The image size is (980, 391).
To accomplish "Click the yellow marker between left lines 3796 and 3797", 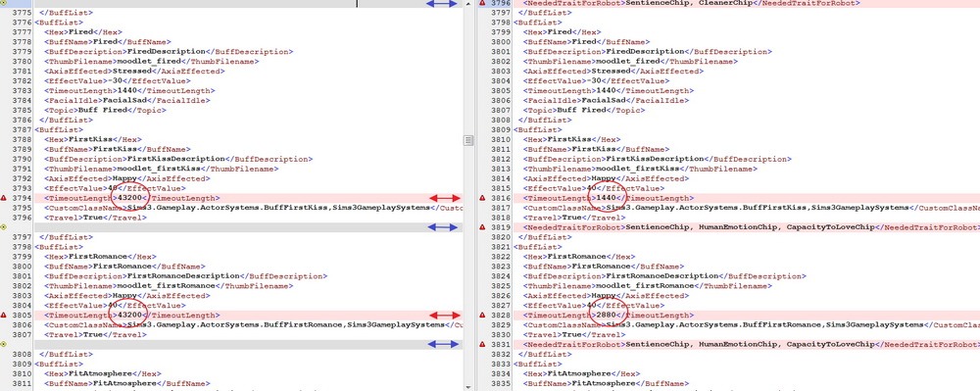I will point(4,227).
